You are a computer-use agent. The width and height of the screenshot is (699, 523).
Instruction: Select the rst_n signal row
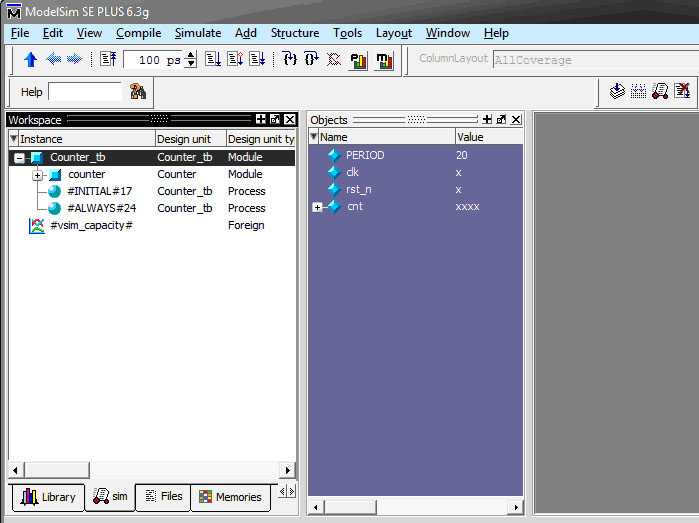pos(415,189)
